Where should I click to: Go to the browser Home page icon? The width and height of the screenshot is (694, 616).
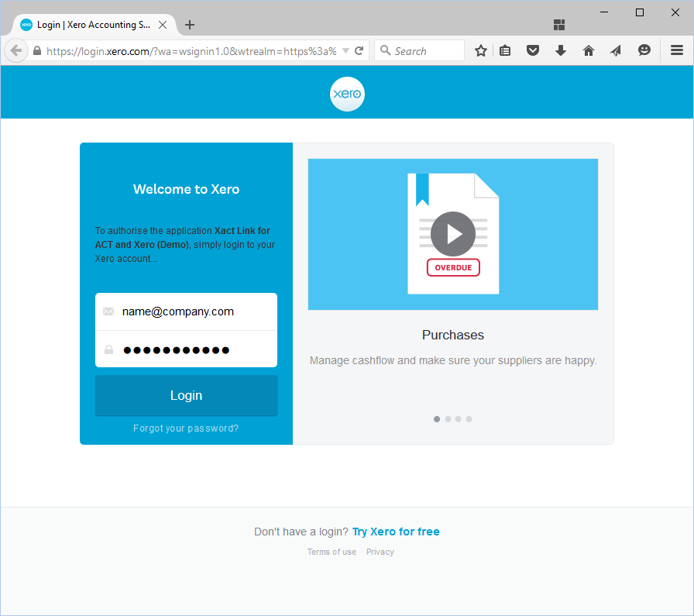coord(589,50)
